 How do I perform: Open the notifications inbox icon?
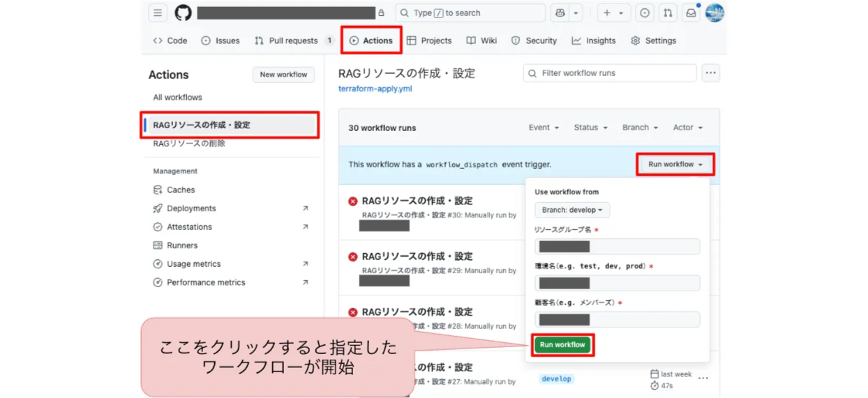[x=691, y=13]
